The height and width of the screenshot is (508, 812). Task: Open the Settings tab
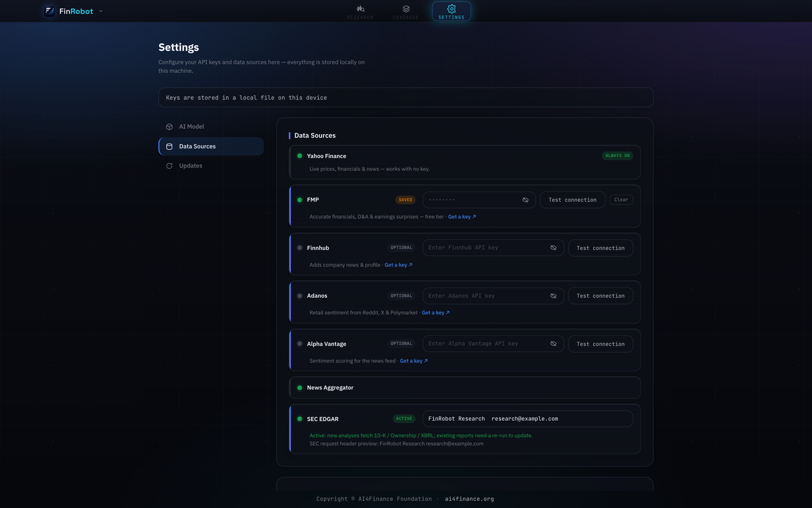pos(452,12)
